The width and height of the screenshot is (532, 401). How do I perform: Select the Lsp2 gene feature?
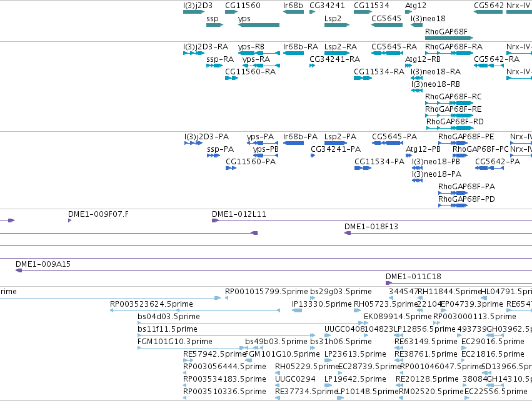click(x=337, y=25)
